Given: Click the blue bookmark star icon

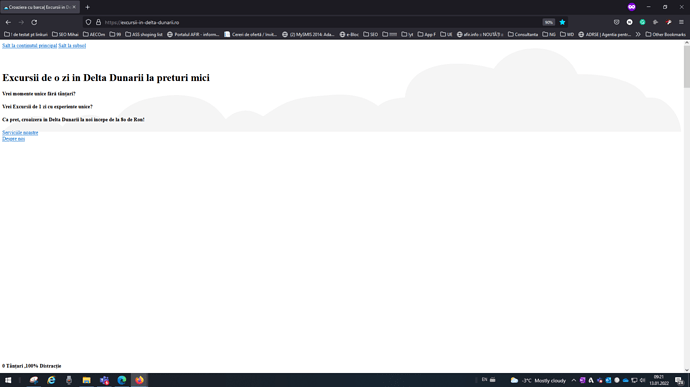Looking at the screenshot, I should pos(562,22).
